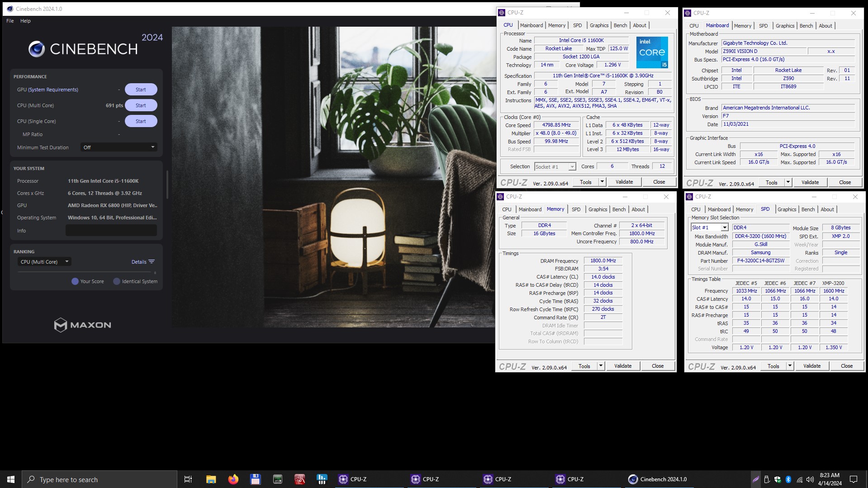Click Validate in the SPD window
868x488 pixels.
coord(812,366)
